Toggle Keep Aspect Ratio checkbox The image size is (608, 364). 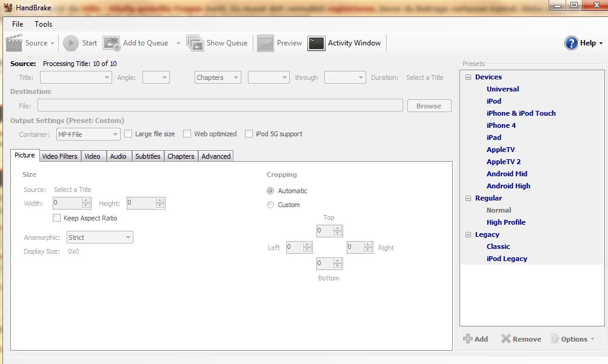(x=56, y=218)
